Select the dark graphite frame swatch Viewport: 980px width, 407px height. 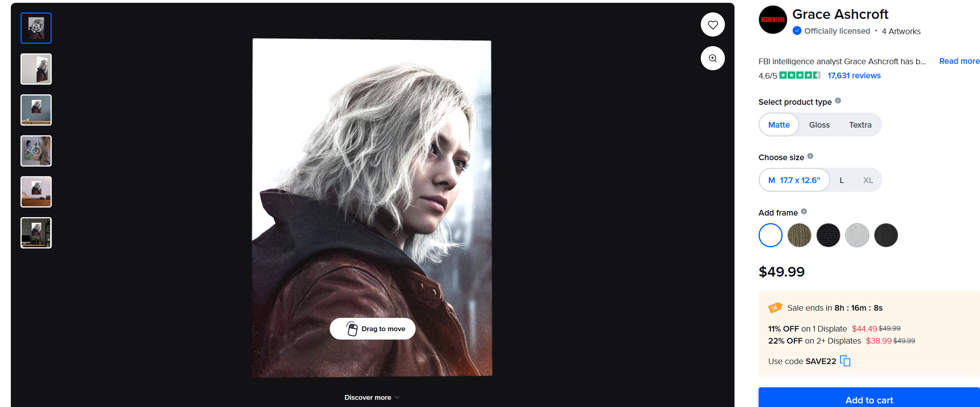pos(886,235)
